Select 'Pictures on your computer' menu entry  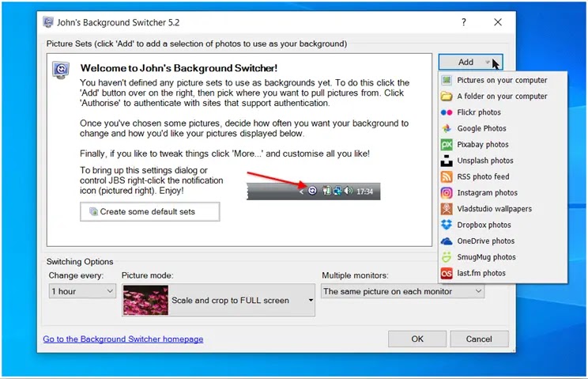(x=503, y=80)
